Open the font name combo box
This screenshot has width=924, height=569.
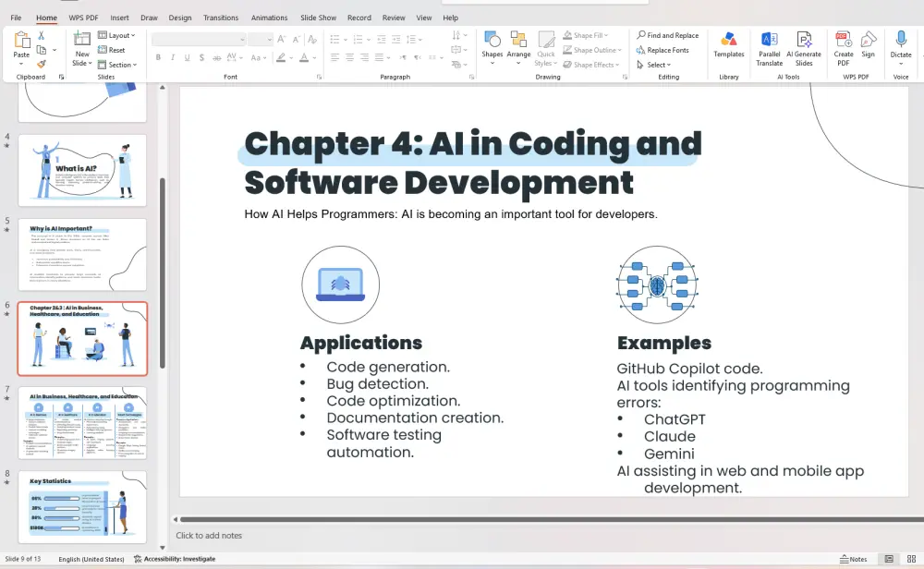click(x=199, y=40)
